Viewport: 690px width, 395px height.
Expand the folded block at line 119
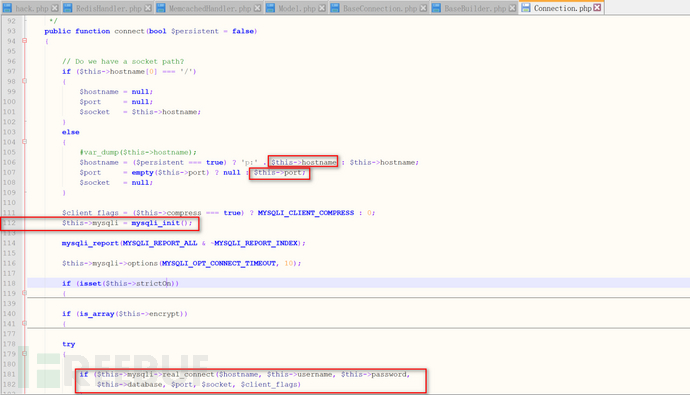(25, 293)
